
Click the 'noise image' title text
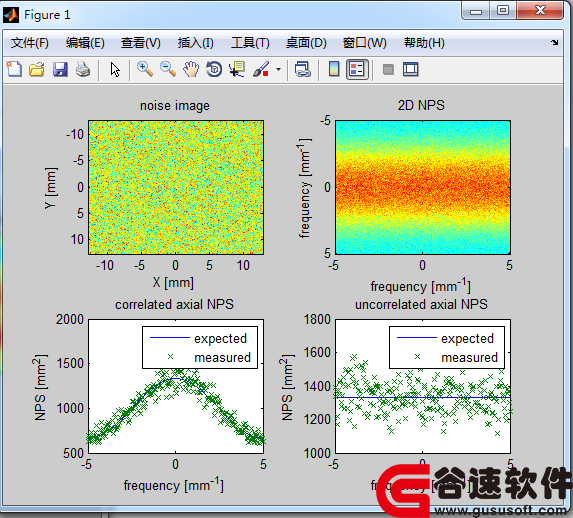pos(175,106)
